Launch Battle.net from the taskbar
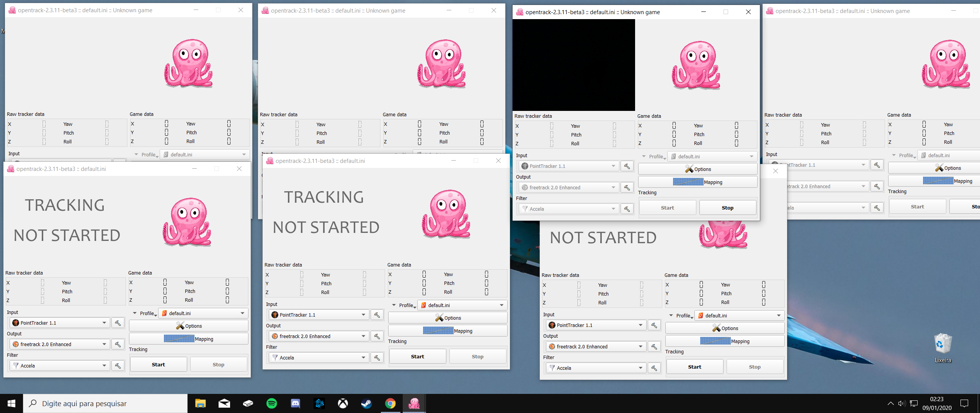 (319, 403)
